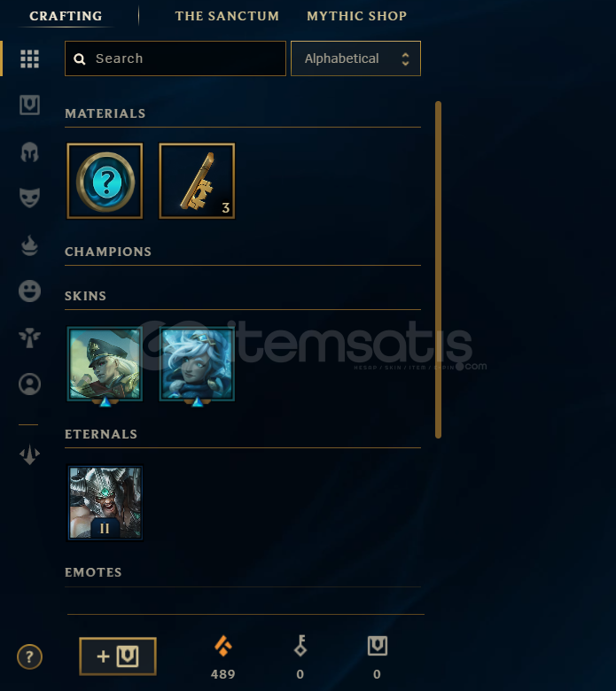Select the Hextech key material with count 3
The width and height of the screenshot is (616, 691).
[197, 181]
